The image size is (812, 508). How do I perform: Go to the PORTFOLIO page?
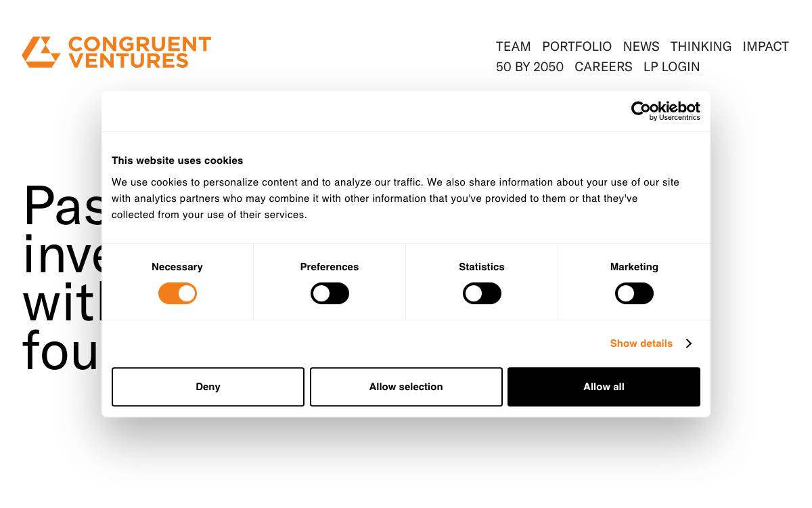[577, 47]
